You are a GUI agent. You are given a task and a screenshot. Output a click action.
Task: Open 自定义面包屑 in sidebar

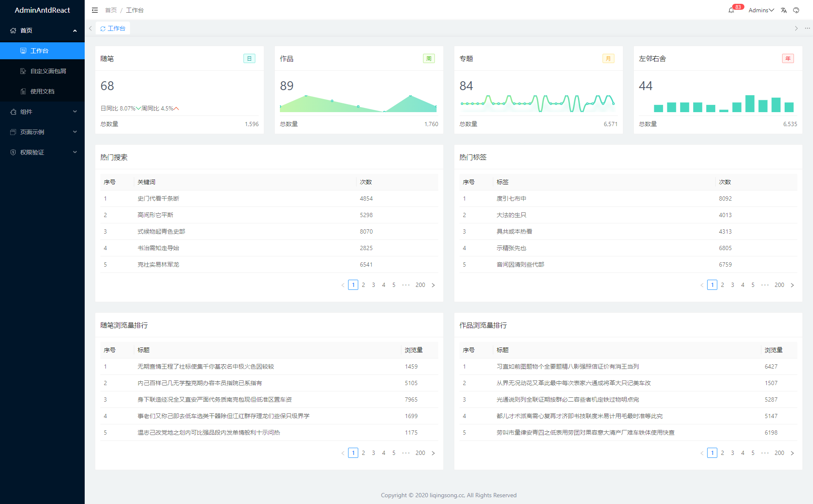pos(48,71)
